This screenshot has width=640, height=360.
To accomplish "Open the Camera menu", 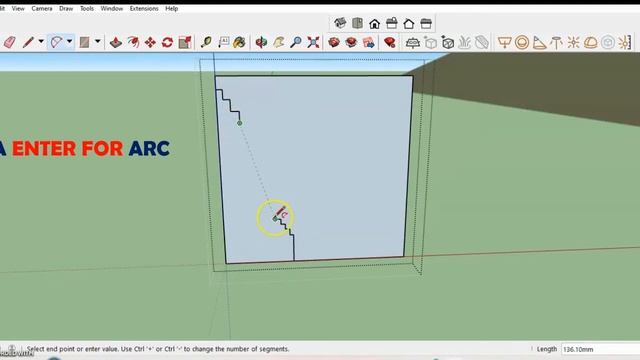I will [x=42, y=9].
